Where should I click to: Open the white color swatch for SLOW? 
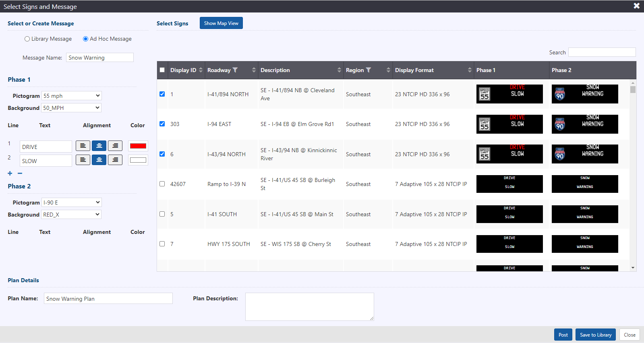pyautogui.click(x=138, y=160)
